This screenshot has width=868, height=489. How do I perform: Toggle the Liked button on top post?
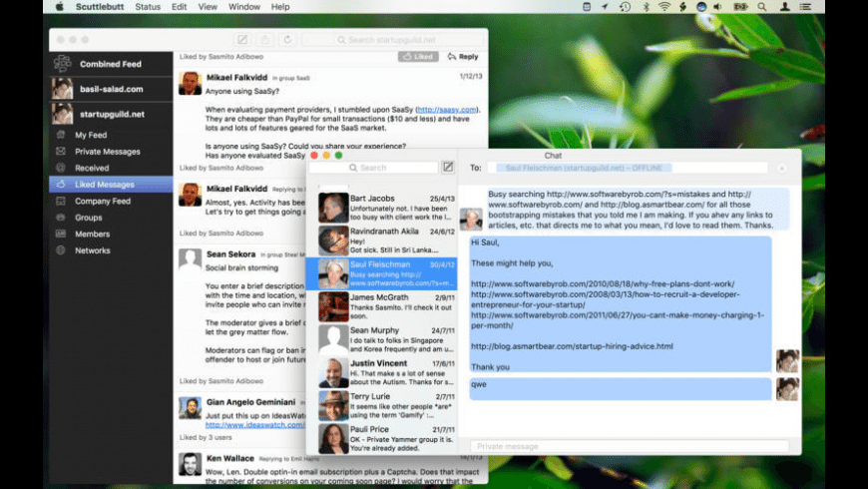[418, 57]
